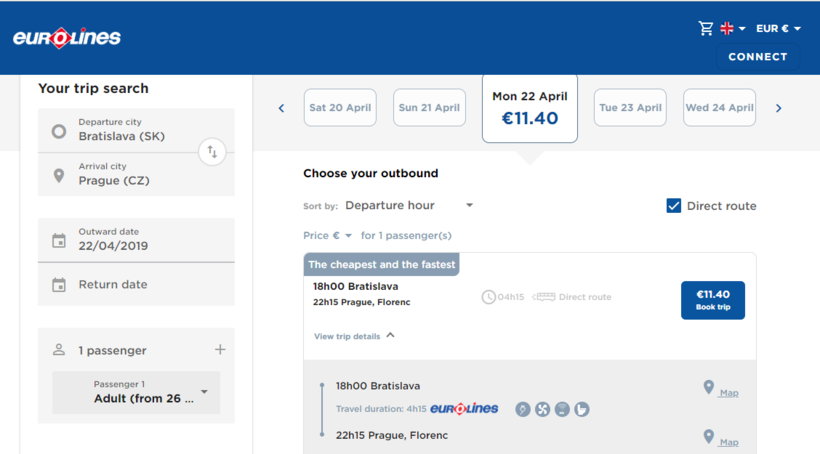
Task: Click the WiFi amenity icon
Action: 562,409
